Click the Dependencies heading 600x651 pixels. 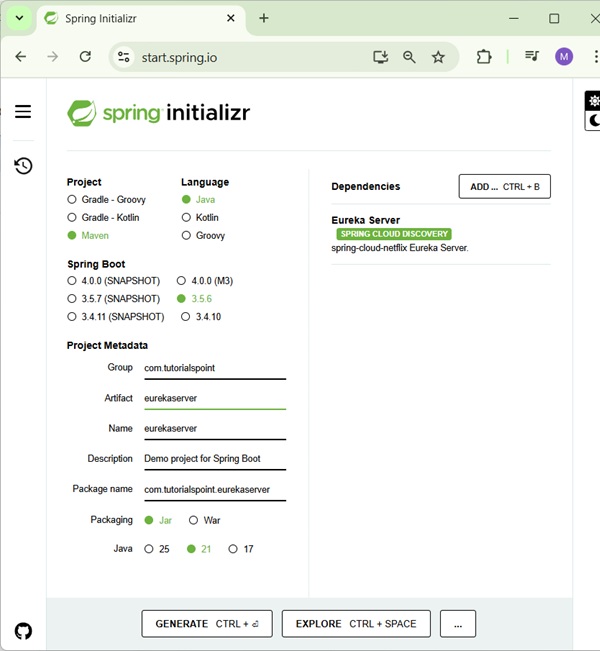[366, 186]
